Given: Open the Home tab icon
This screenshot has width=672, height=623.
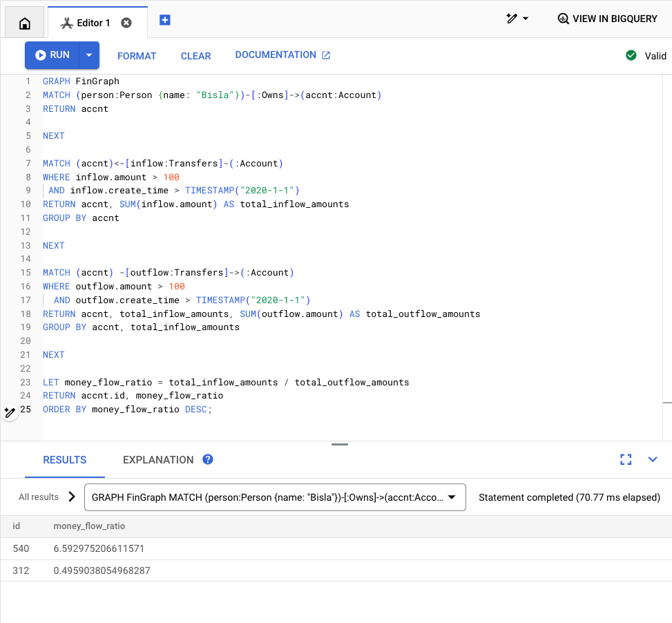Looking at the screenshot, I should (24, 23).
